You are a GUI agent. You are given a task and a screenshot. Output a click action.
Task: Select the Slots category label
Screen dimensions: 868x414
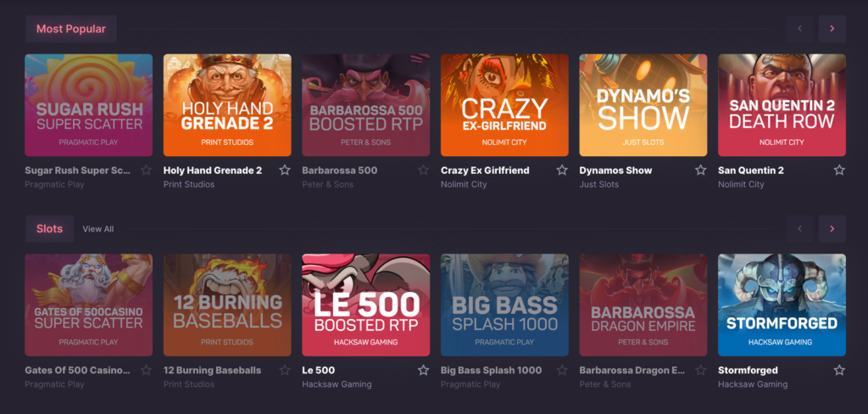49,229
